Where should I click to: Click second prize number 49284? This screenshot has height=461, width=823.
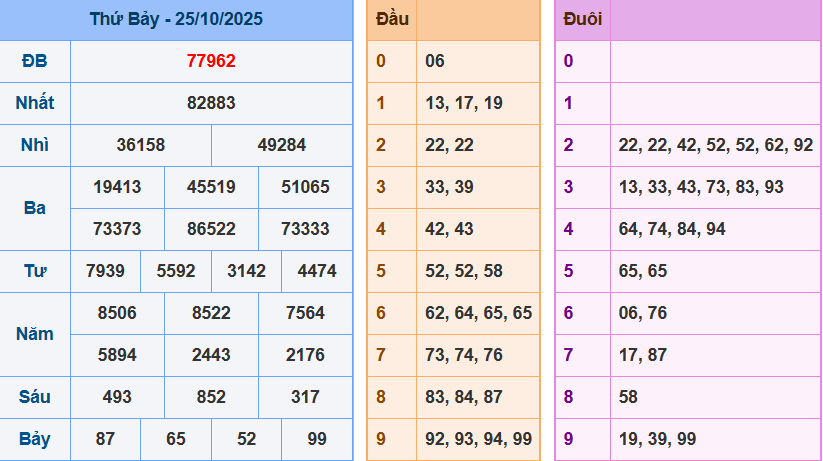tap(282, 145)
